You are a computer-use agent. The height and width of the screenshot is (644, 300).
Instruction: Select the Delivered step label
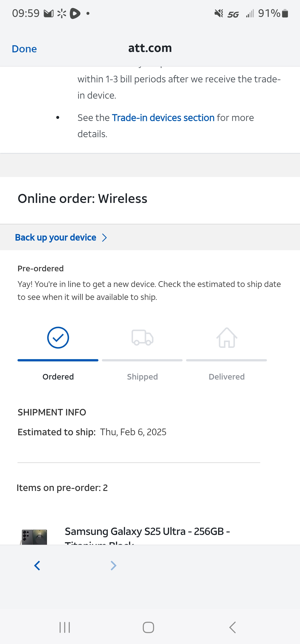coord(226,377)
